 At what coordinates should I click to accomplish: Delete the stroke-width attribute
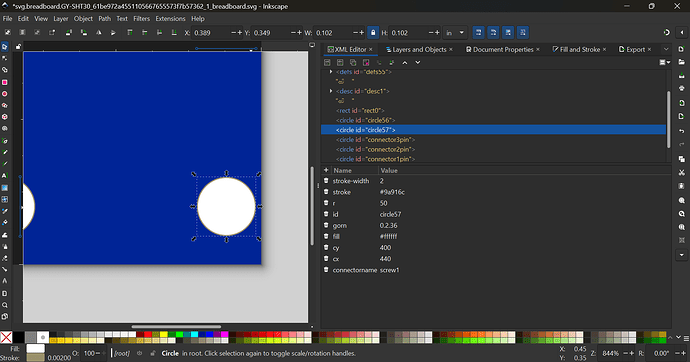pos(326,181)
